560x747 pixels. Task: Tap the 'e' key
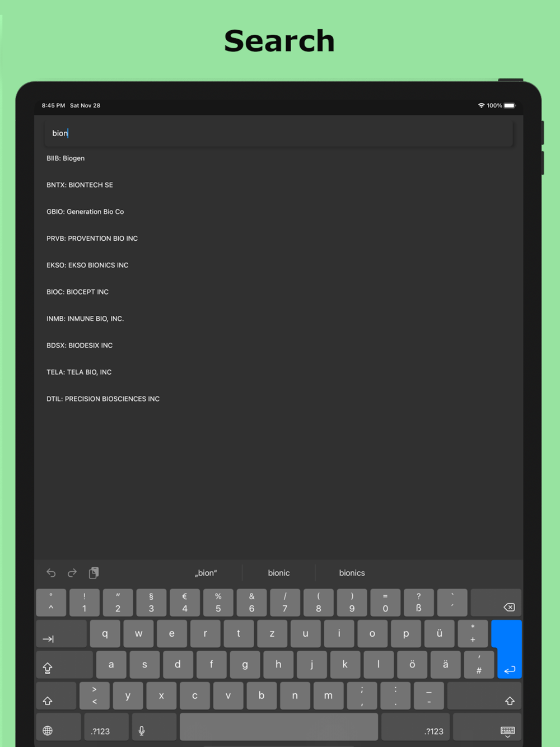click(172, 633)
